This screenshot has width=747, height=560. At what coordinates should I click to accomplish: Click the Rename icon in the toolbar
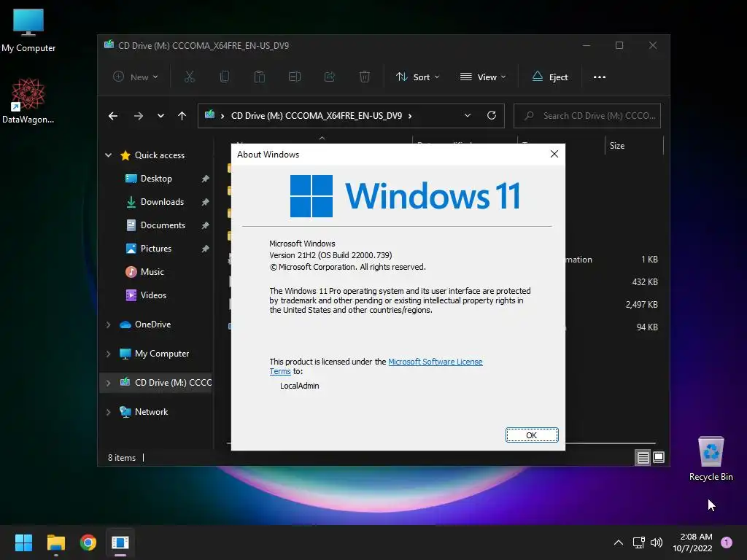pyautogui.click(x=295, y=77)
